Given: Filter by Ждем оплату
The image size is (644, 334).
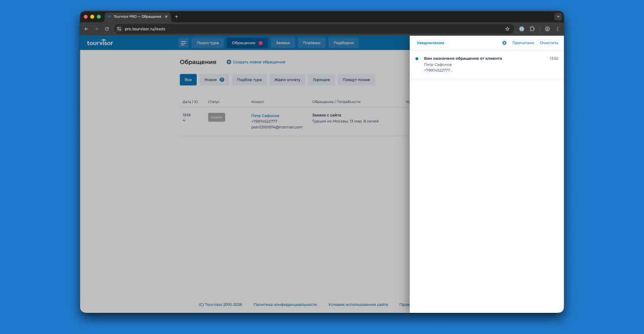Looking at the screenshot, I should [287, 80].
